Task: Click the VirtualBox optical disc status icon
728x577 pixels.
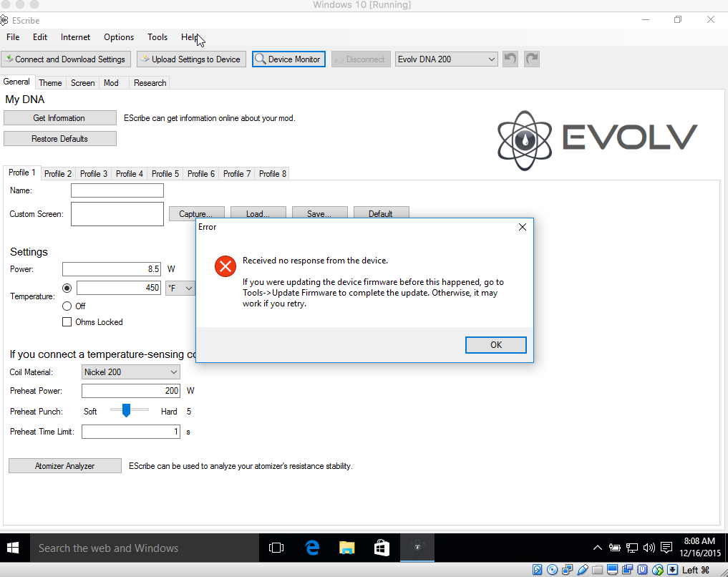Action: 552,570
